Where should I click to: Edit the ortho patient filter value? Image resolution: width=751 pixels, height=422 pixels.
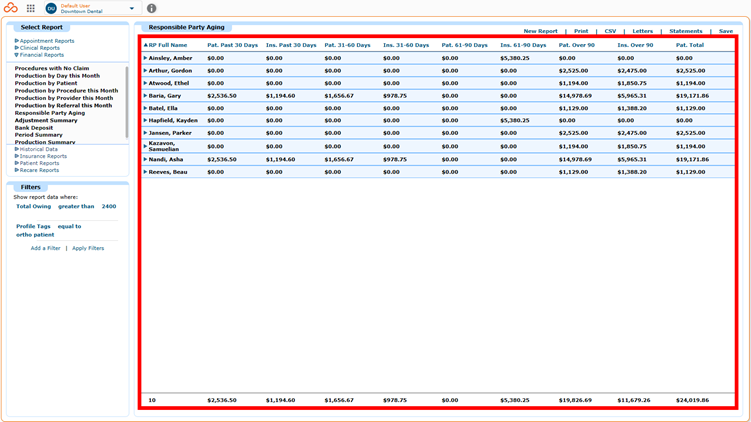tap(35, 235)
